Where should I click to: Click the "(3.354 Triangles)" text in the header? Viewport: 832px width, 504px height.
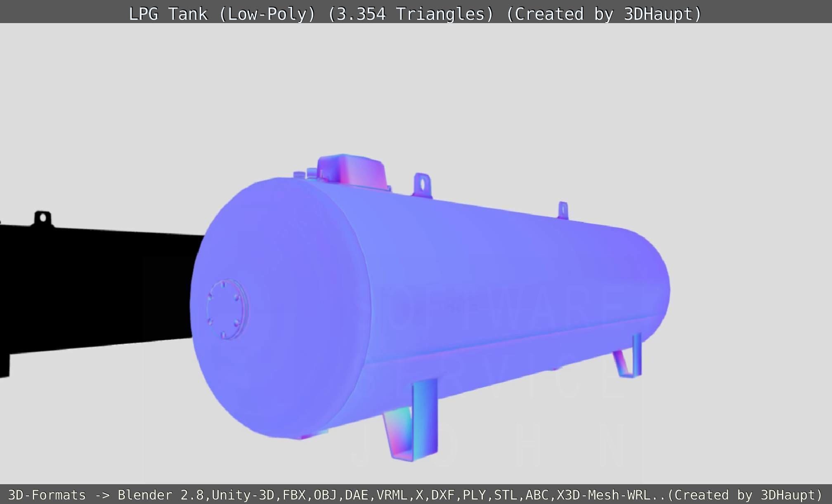click(411, 14)
